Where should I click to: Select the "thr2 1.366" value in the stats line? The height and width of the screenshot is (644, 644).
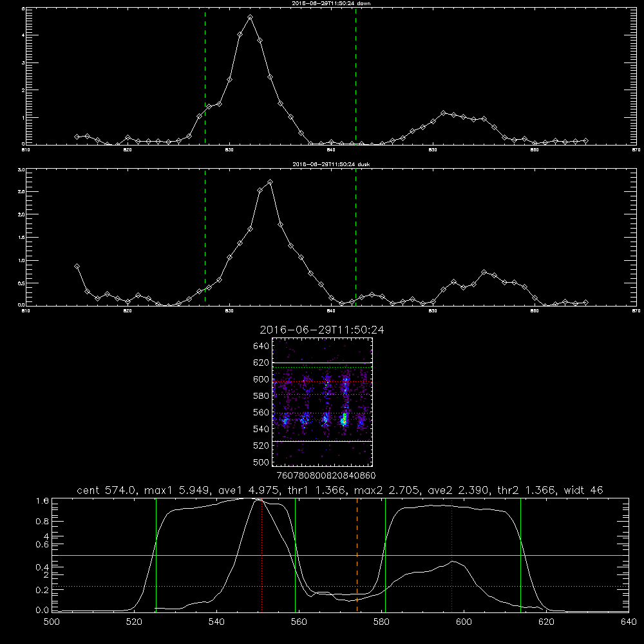tap(526, 490)
